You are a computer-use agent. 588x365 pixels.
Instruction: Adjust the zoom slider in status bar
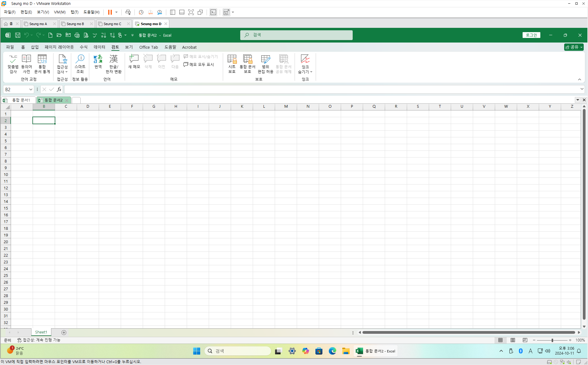coord(552,340)
